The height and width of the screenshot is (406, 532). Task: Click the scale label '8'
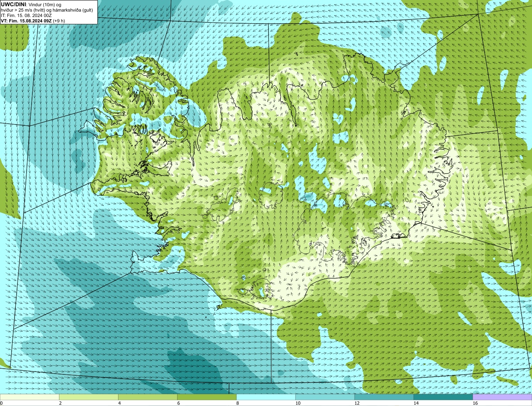tap(238, 403)
